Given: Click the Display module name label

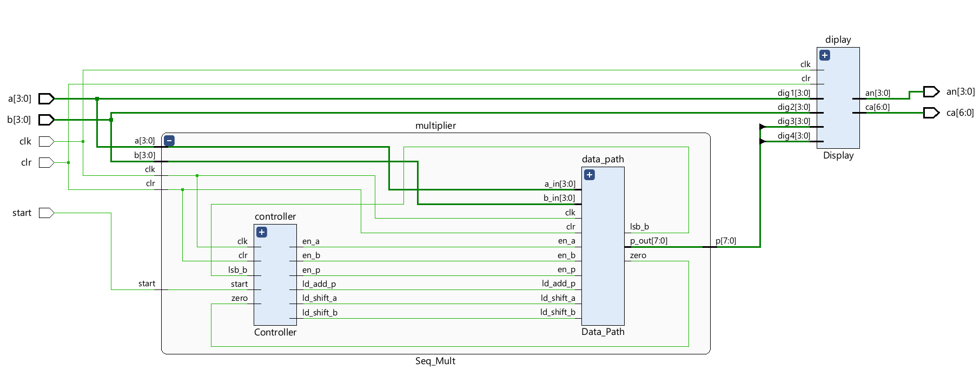Looking at the screenshot, I should (x=838, y=155).
